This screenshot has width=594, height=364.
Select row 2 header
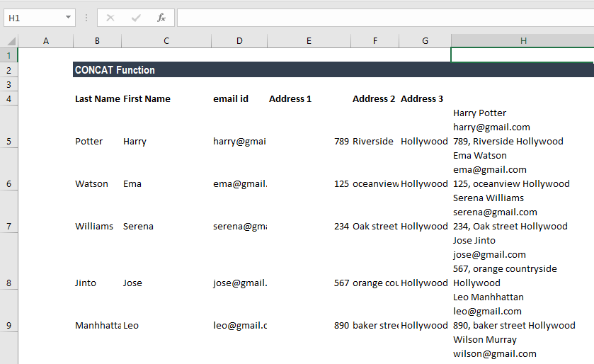[x=8, y=70]
